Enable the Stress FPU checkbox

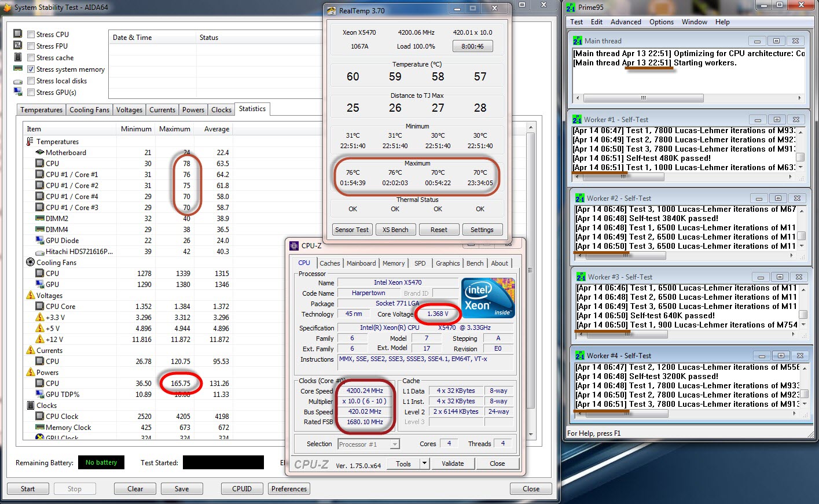pos(31,46)
